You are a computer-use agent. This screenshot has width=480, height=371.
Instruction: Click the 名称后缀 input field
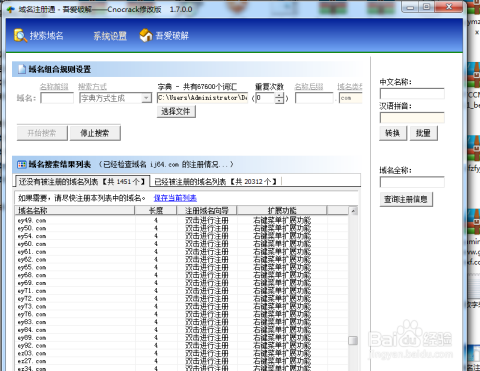(314, 98)
